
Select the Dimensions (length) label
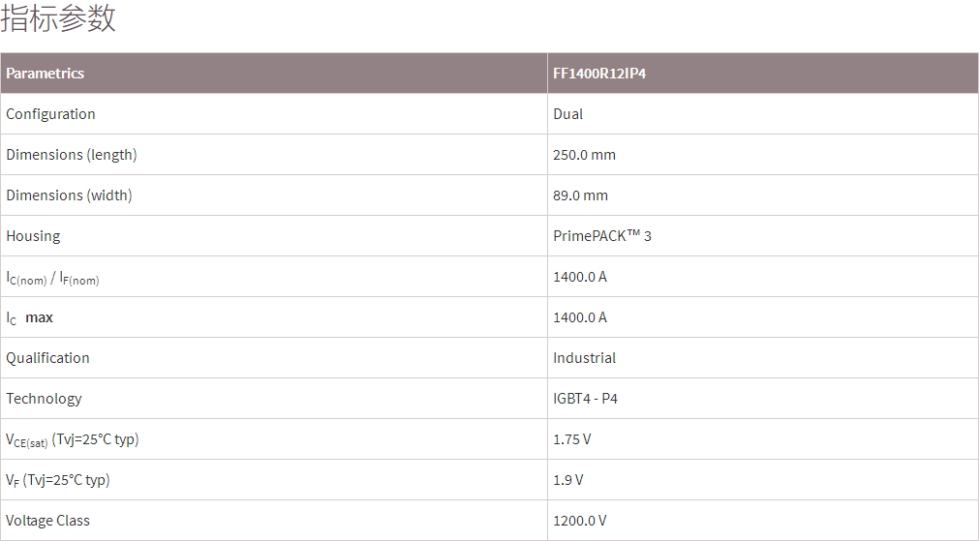click(x=72, y=155)
